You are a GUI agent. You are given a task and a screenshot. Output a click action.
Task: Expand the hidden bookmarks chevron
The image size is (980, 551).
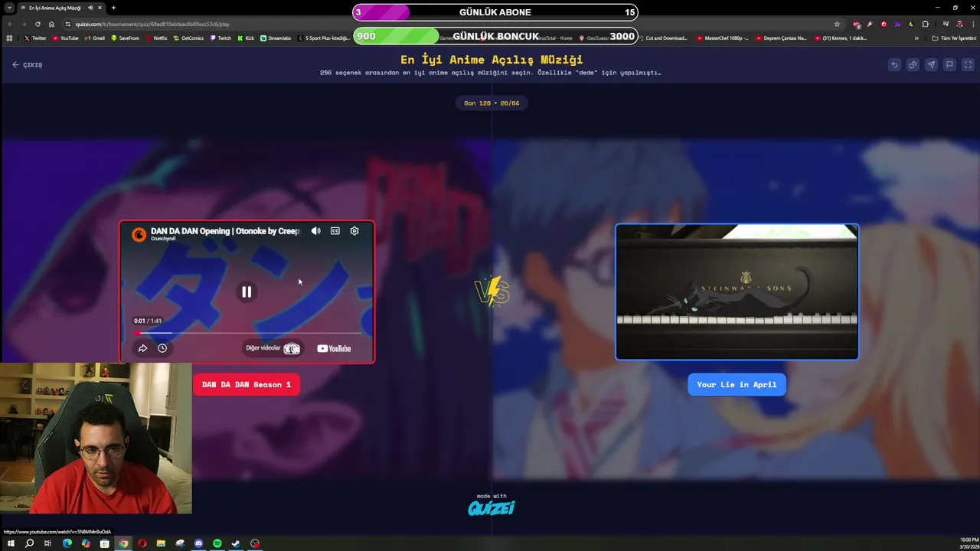click(916, 37)
